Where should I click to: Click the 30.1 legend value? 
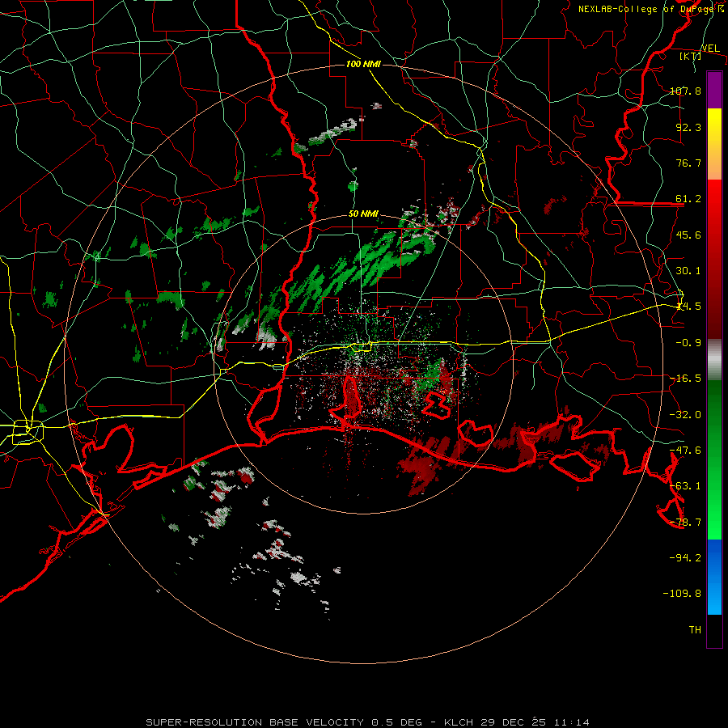[x=688, y=270]
